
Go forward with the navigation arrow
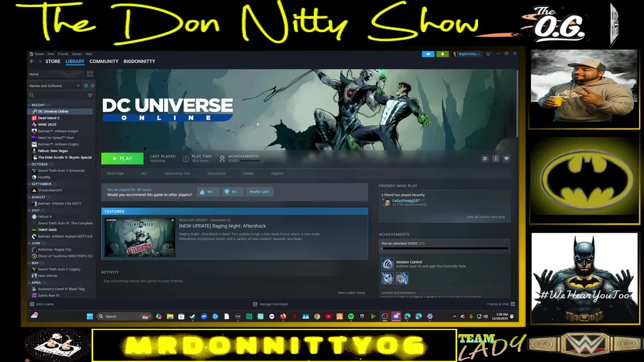coord(39,61)
